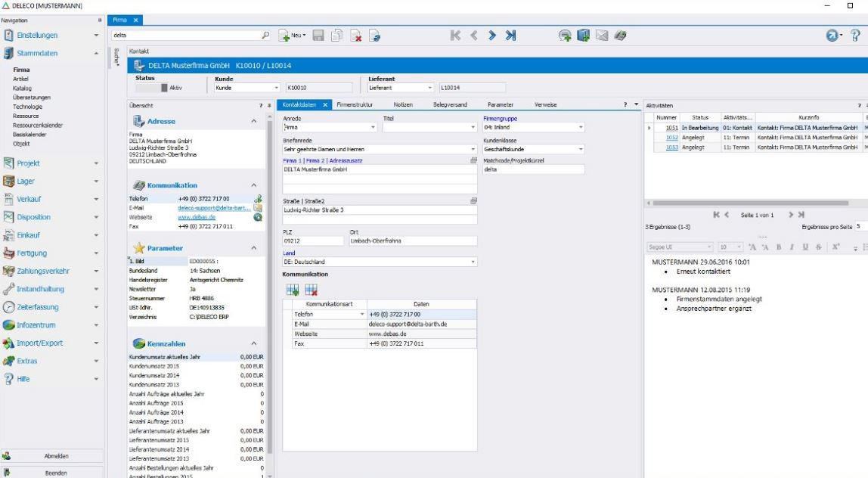Click the envelope email icon in toolbar

tap(602, 36)
